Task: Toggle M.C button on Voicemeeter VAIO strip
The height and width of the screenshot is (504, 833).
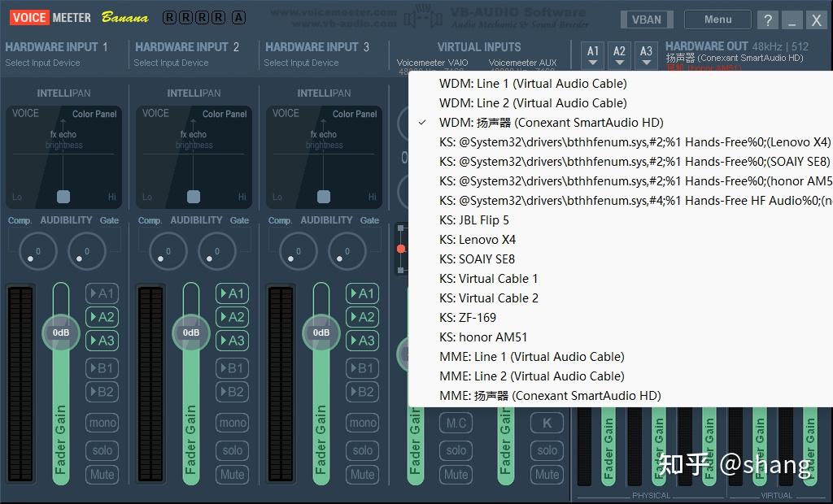Action: pos(456,424)
